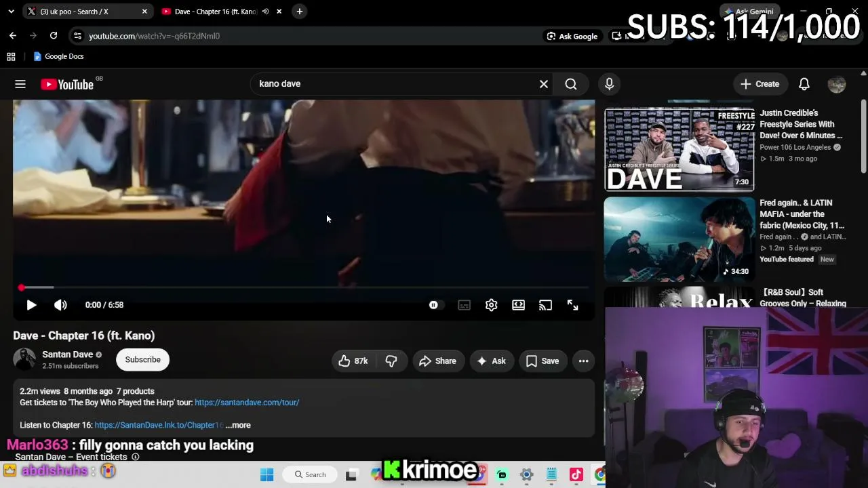Viewport: 868px width, 488px height.
Task: Open the Windows Start menu
Action: coord(267,474)
